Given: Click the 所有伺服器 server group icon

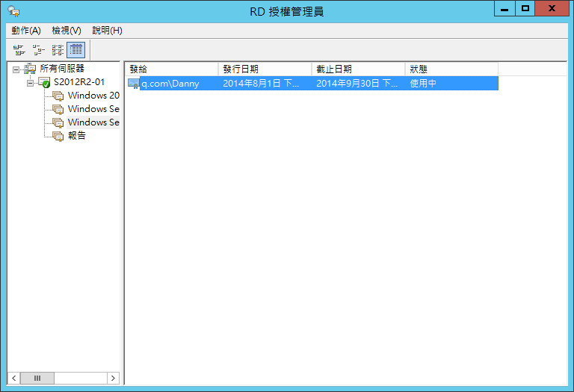Looking at the screenshot, I should coord(30,69).
